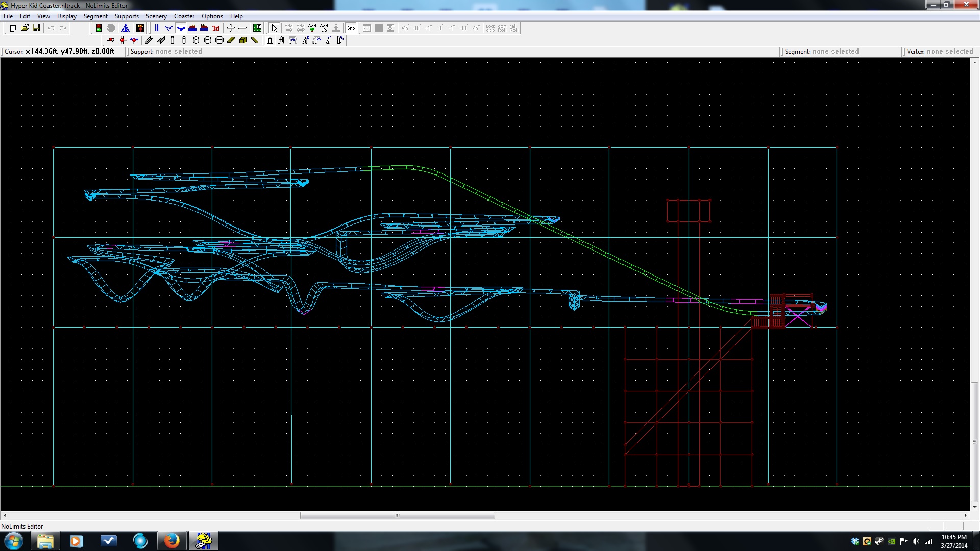The height and width of the screenshot is (551, 980).
Task: Expand the Display menu
Action: coord(66,16)
